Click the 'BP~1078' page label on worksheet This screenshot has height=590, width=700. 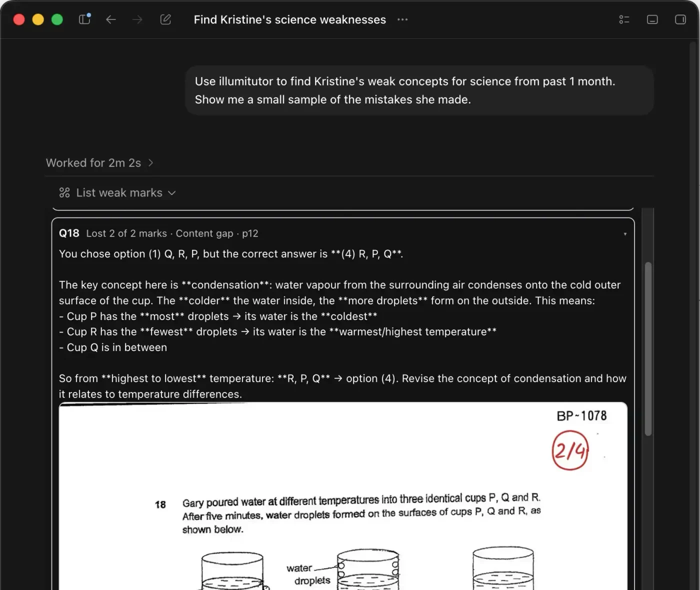coord(581,416)
